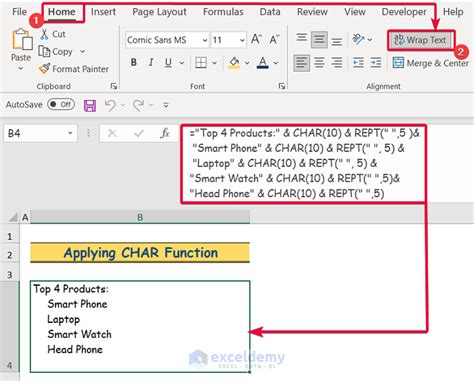The height and width of the screenshot is (381, 474).
Task: Open Clipboard group dialog launcher
Action: 114,86
